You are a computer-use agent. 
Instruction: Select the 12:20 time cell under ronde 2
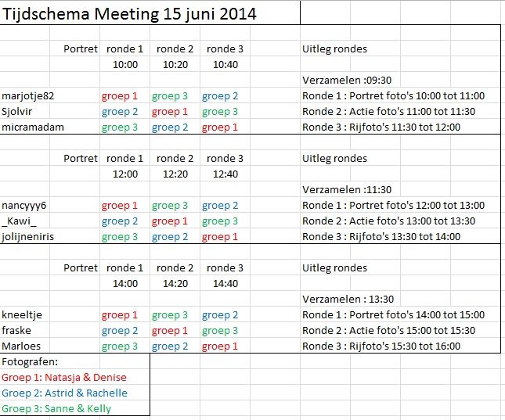pyautogui.click(x=175, y=174)
